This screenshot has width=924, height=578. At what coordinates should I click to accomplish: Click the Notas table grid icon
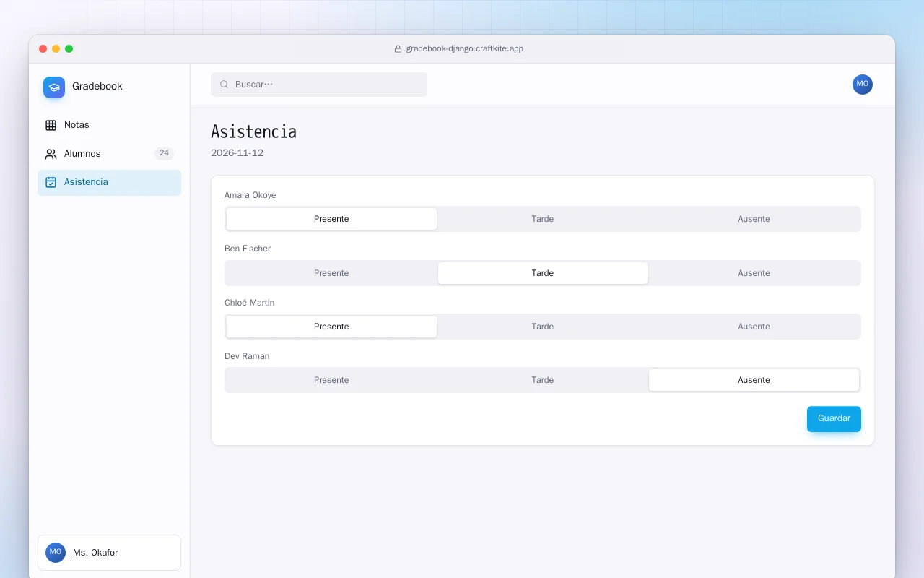(51, 125)
